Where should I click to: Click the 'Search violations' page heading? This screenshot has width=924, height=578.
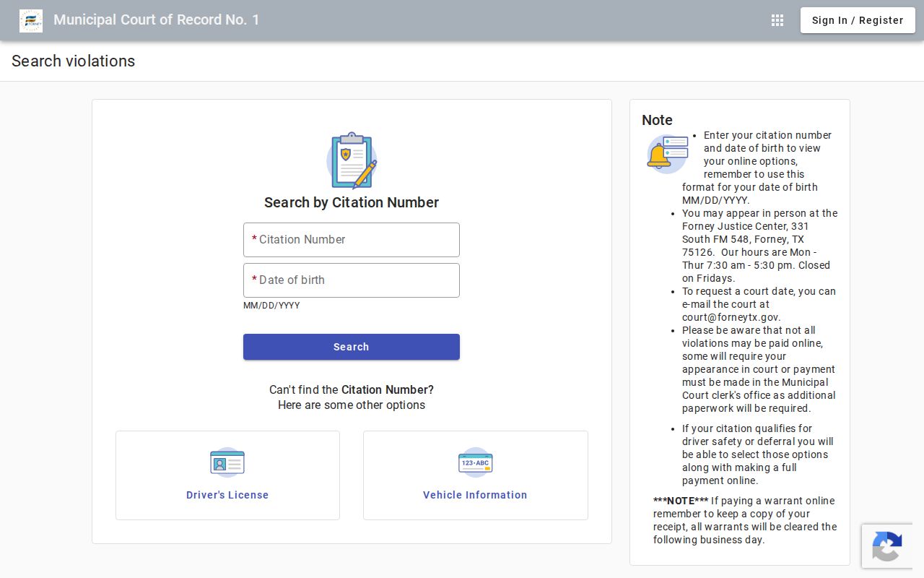point(74,61)
